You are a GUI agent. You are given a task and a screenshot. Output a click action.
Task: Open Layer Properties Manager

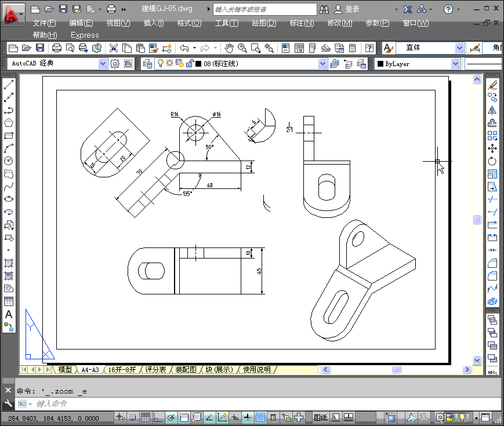tap(147, 64)
